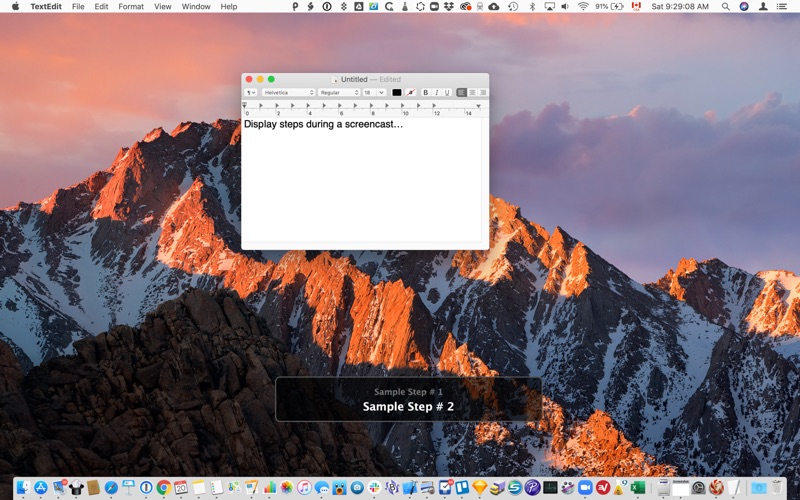Click the Wi-Fi status icon
The height and width of the screenshot is (500, 800).
point(583,6)
